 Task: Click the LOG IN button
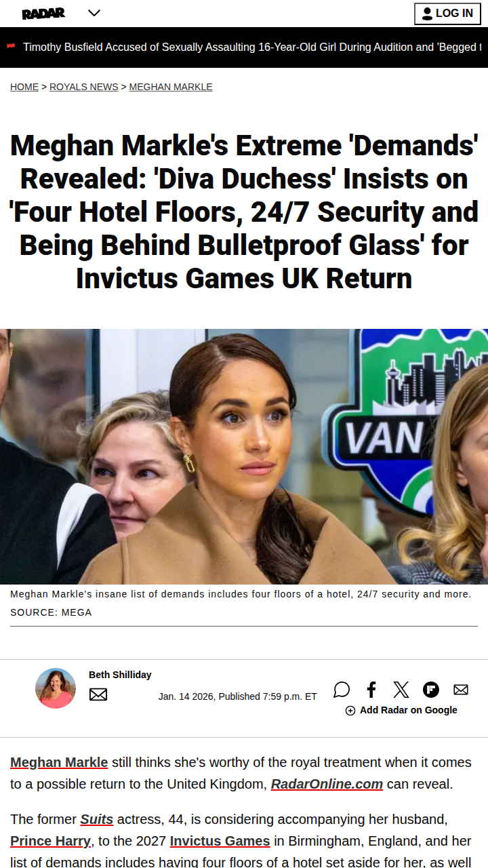(x=447, y=14)
